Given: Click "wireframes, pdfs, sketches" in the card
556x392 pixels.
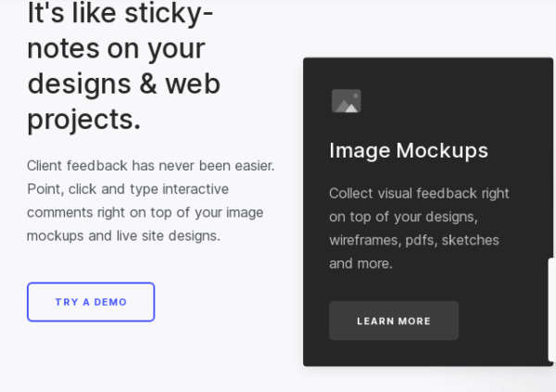Looking at the screenshot, I should point(413,240).
